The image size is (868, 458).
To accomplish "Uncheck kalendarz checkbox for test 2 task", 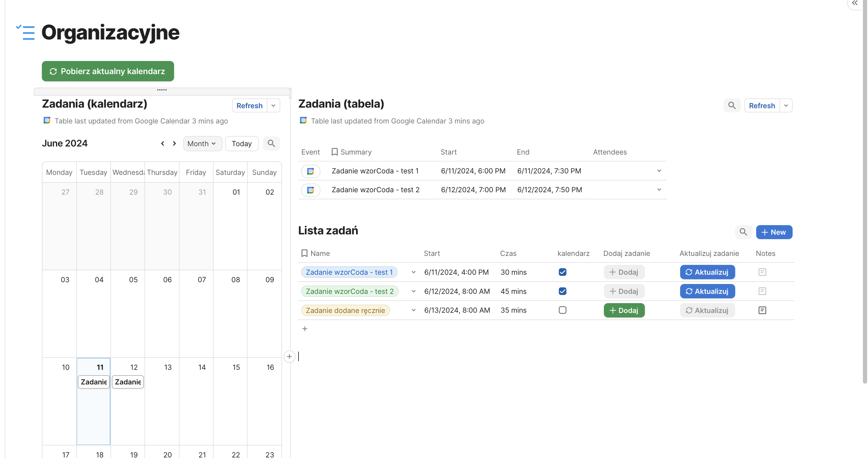I will click(x=562, y=291).
